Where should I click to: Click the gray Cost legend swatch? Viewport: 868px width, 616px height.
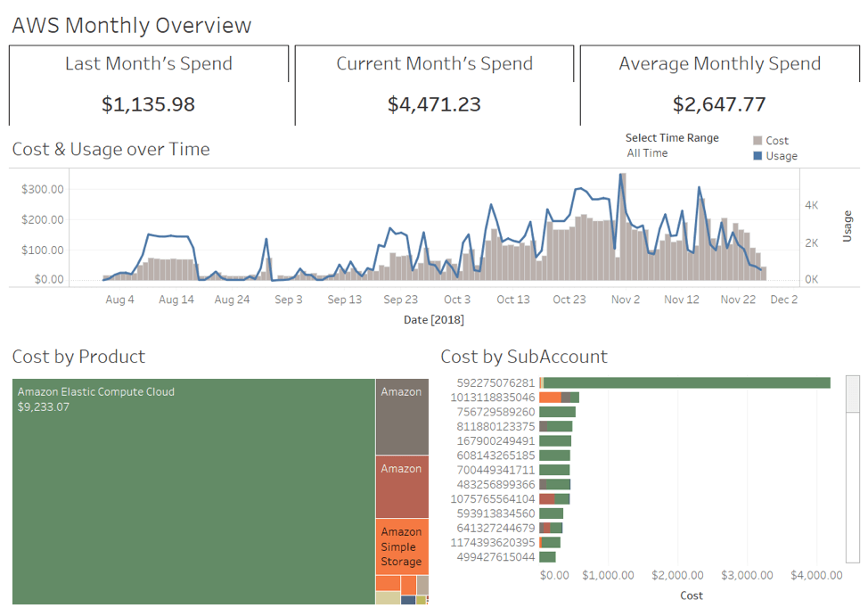pos(757,141)
